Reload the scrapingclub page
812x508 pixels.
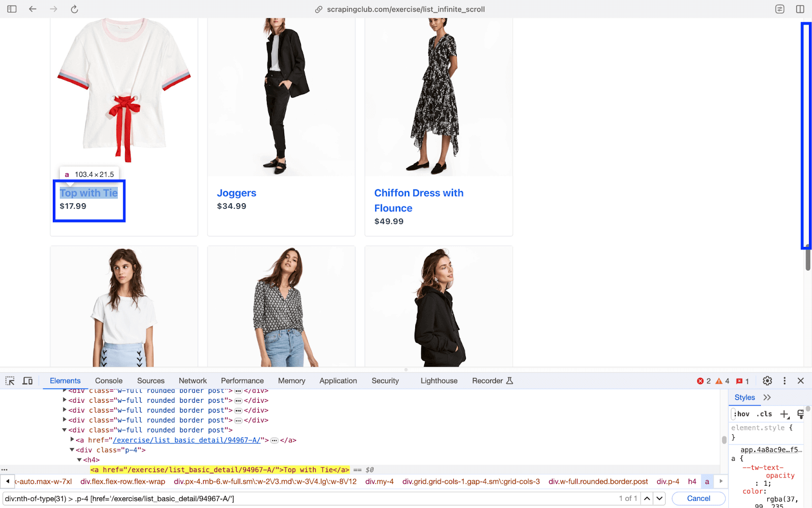click(x=74, y=9)
